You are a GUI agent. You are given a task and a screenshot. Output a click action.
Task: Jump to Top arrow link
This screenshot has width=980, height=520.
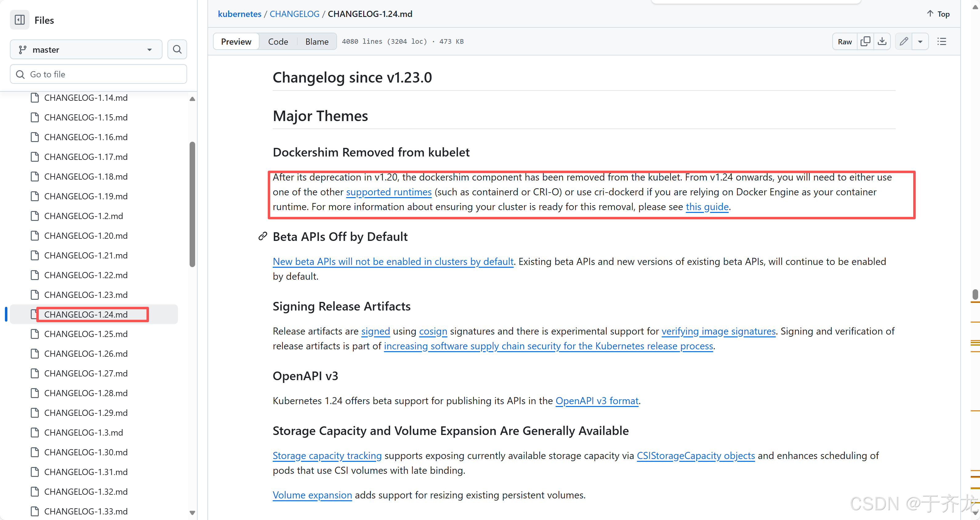(x=938, y=14)
